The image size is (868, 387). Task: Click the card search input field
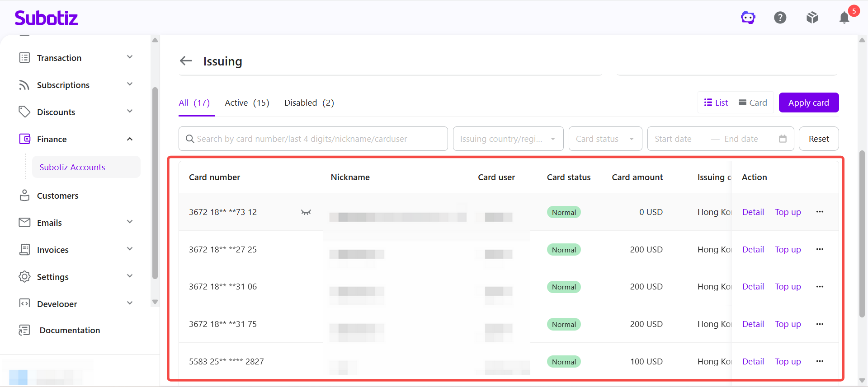(x=313, y=139)
